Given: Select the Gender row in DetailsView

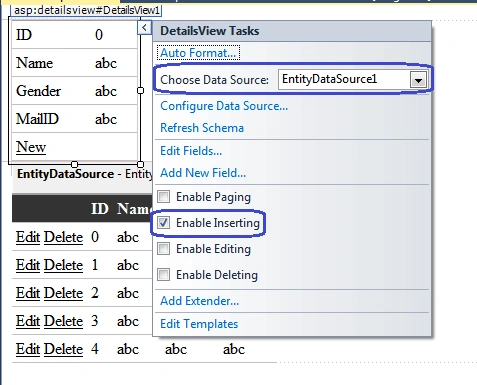Looking at the screenshot, I should point(75,91).
